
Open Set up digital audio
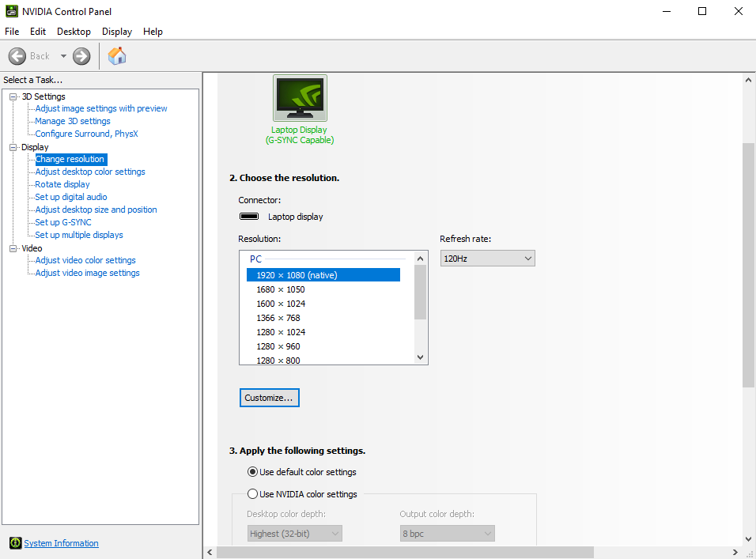tap(71, 197)
